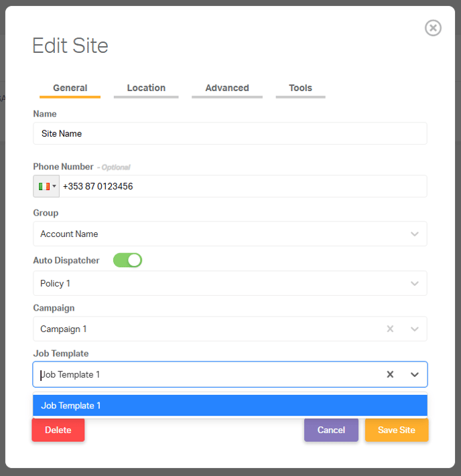Choose Job Template 1 from list

230,406
